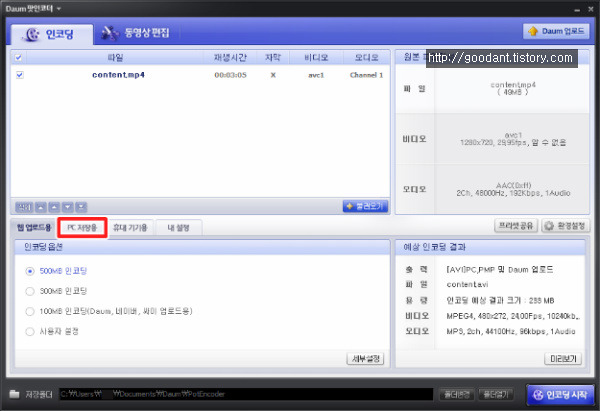
Task: Open 환경설정 with gear icon
Action: tap(565, 226)
